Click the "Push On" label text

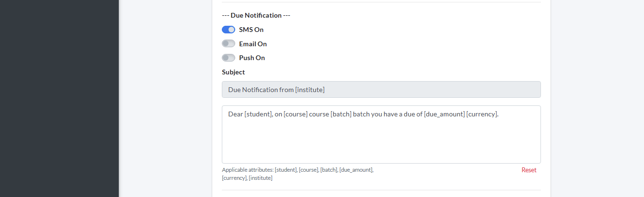251,58
